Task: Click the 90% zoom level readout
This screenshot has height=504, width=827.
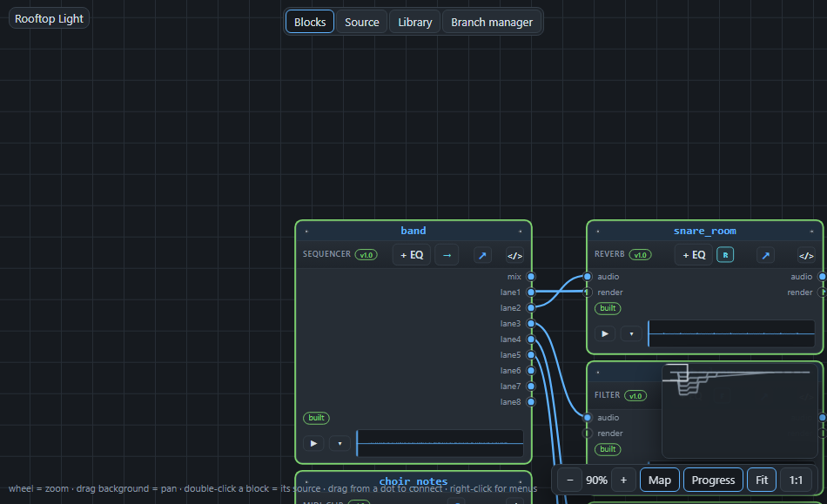Action: tap(596, 480)
